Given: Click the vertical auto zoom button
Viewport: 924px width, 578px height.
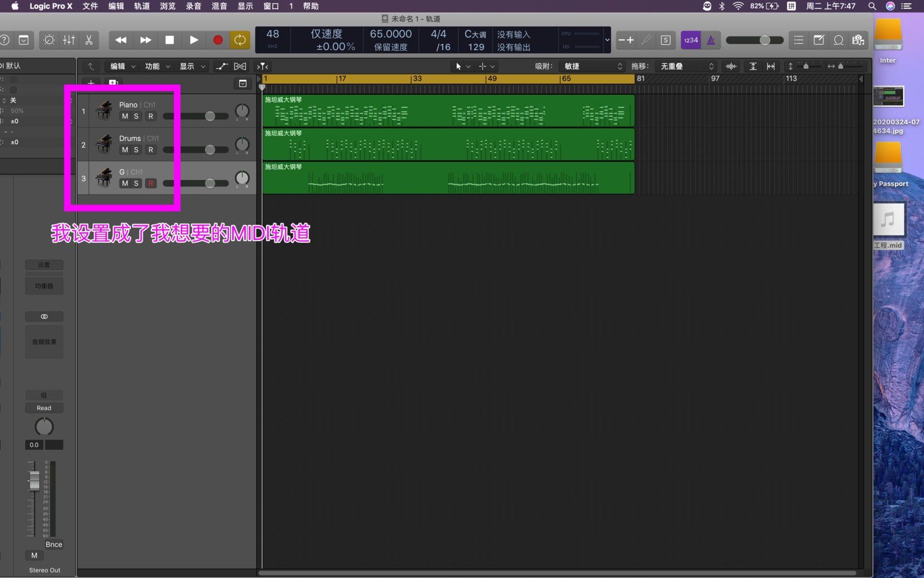Looking at the screenshot, I should pyautogui.click(x=753, y=66).
